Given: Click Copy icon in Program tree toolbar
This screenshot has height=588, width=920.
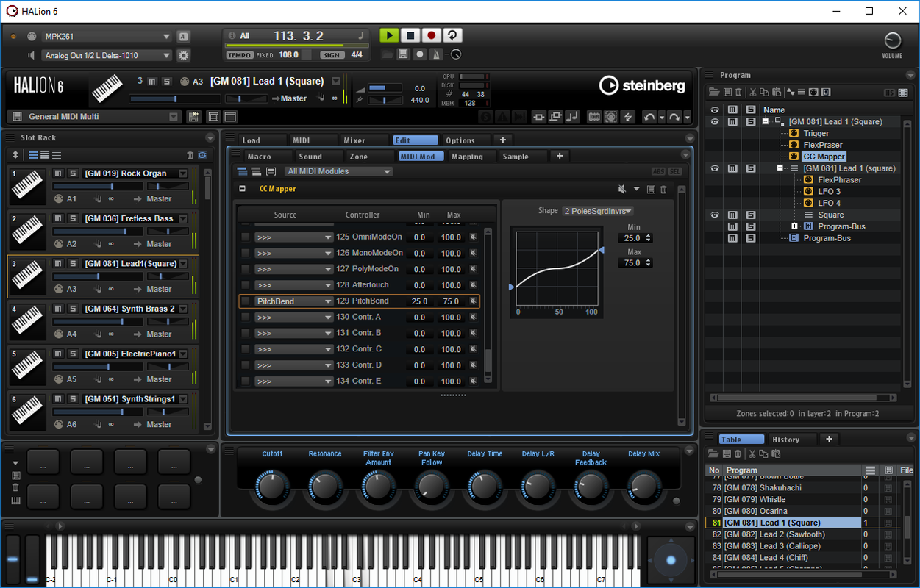Looking at the screenshot, I should click(x=764, y=92).
